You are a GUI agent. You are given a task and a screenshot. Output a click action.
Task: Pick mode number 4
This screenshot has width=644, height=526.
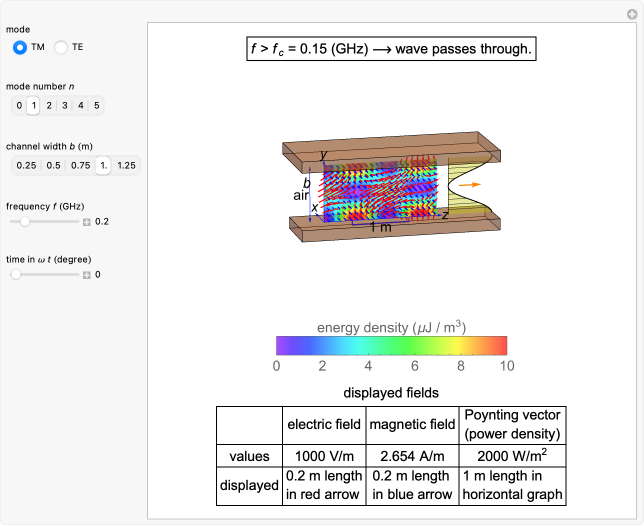tap(80, 106)
